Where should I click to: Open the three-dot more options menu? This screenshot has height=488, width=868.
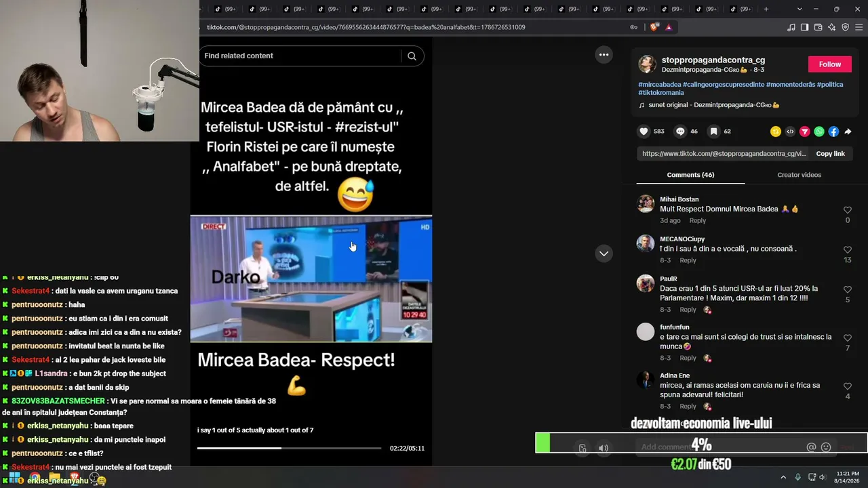coord(604,55)
